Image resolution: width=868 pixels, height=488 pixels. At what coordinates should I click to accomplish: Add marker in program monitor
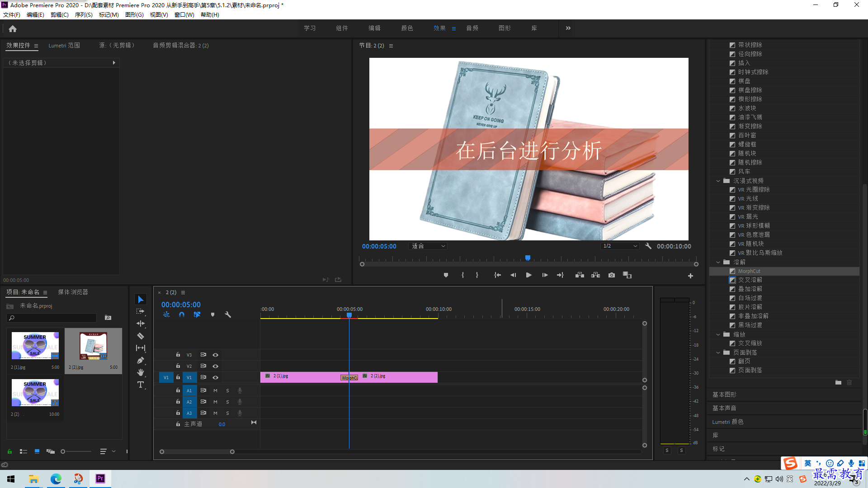point(446,275)
